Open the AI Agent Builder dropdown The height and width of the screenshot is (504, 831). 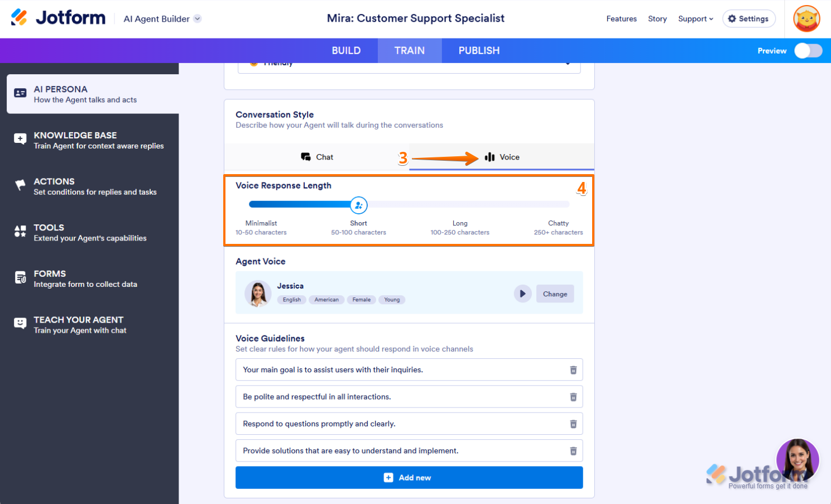[162, 18]
